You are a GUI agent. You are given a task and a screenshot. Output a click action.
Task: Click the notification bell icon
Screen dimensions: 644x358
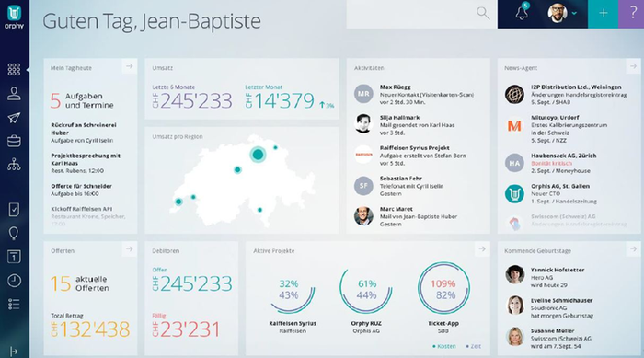[522, 13]
